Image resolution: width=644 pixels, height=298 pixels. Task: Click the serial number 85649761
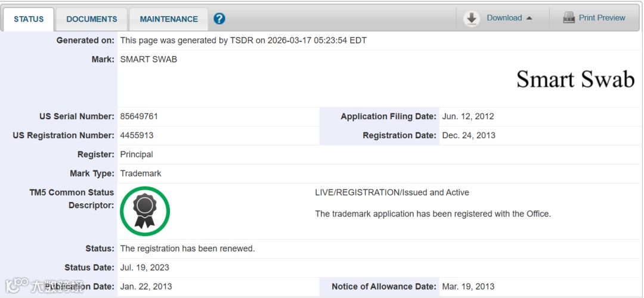coord(139,116)
